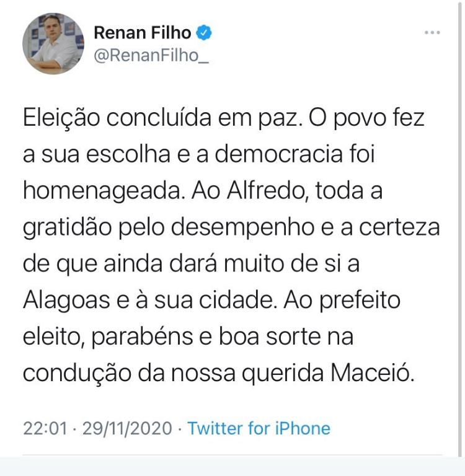Click the word parabéns in the tweet

point(142,337)
